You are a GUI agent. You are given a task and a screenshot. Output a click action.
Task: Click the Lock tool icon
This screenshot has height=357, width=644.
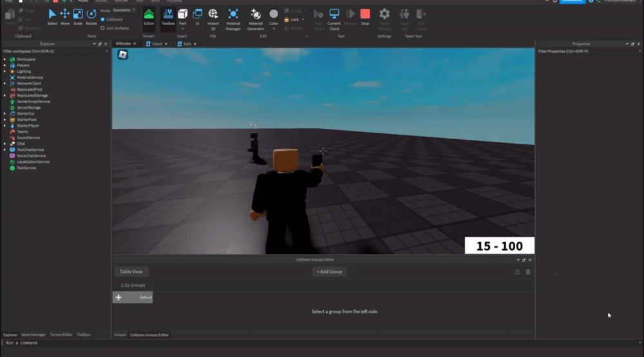(287, 20)
